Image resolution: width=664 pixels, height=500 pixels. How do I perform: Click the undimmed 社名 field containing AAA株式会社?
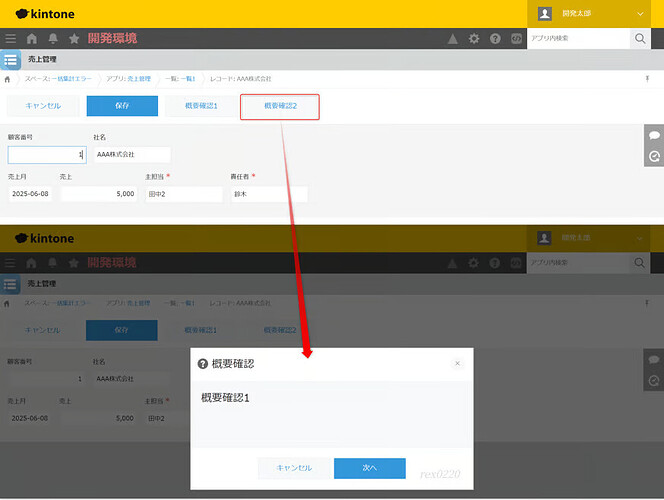pyautogui.click(x=132, y=155)
